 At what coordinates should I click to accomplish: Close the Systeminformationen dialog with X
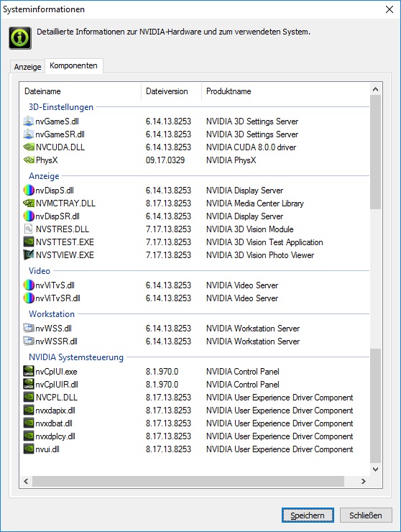click(x=390, y=9)
